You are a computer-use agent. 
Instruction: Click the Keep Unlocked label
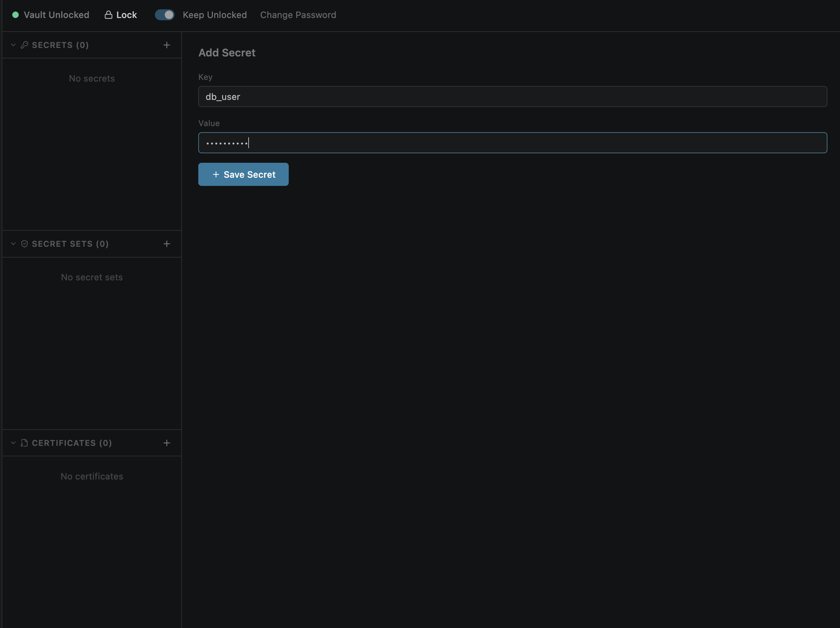(x=215, y=15)
